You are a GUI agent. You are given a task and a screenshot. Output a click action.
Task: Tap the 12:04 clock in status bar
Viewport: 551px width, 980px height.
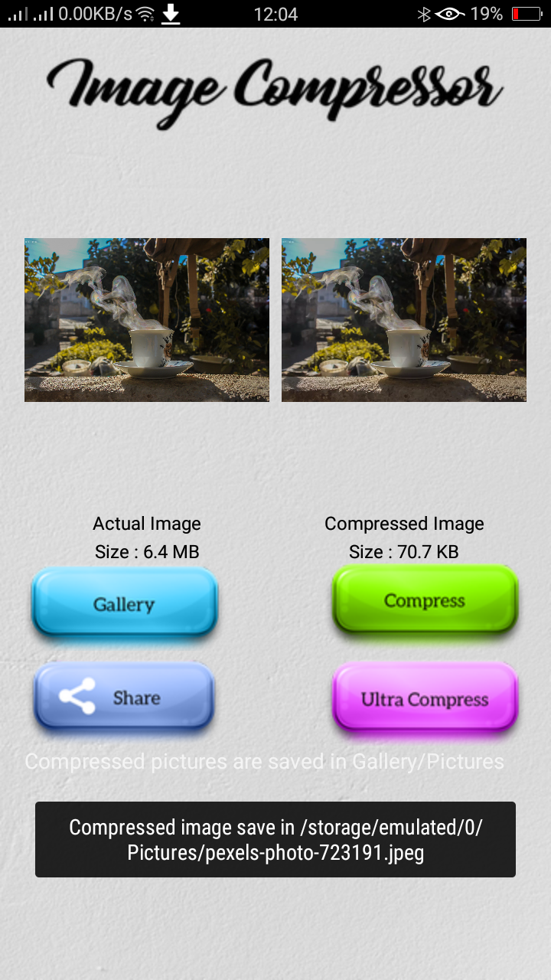pos(275,14)
